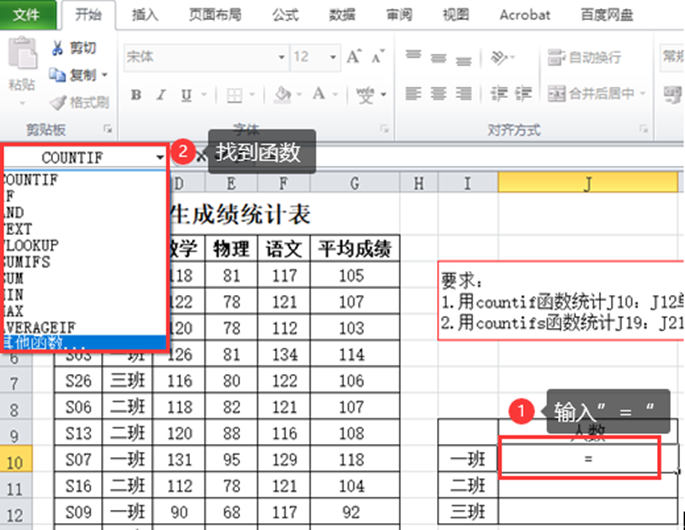Open the font name 宋体 dropdown
685x530 pixels.
(282, 57)
